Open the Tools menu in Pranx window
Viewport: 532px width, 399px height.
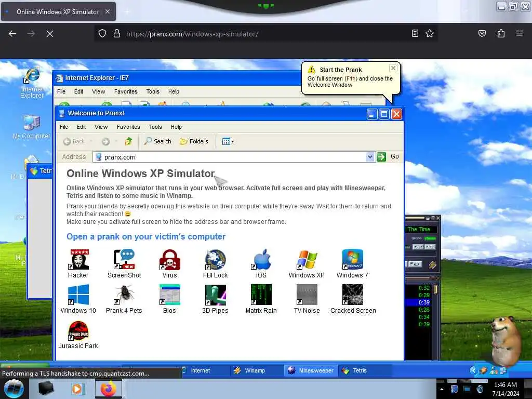click(x=155, y=127)
